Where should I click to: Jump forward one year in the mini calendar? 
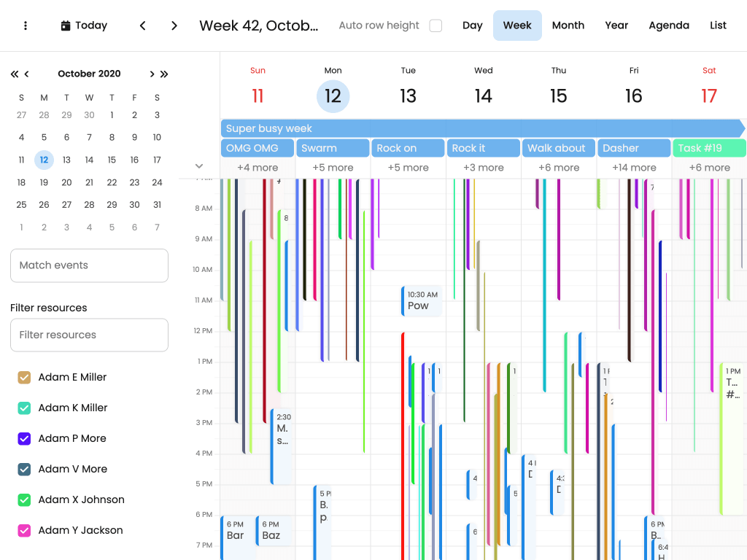click(164, 74)
